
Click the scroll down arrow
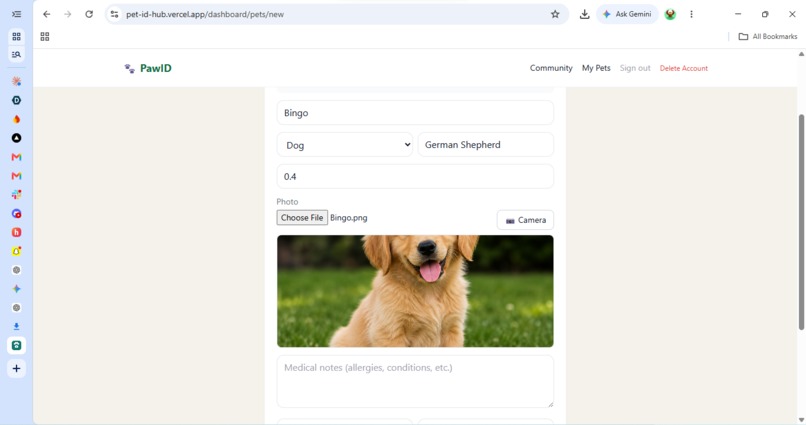[801, 420]
